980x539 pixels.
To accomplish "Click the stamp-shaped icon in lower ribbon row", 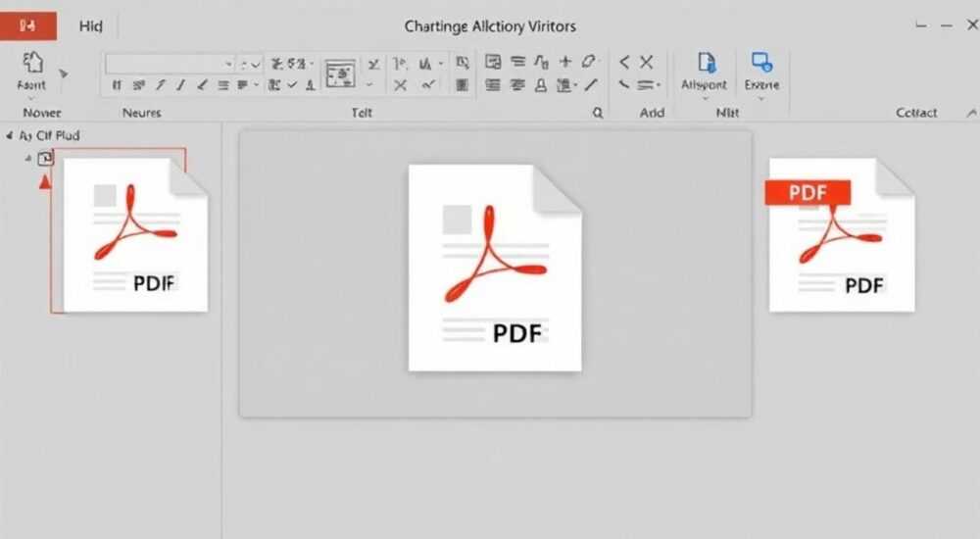I will pos(541,85).
